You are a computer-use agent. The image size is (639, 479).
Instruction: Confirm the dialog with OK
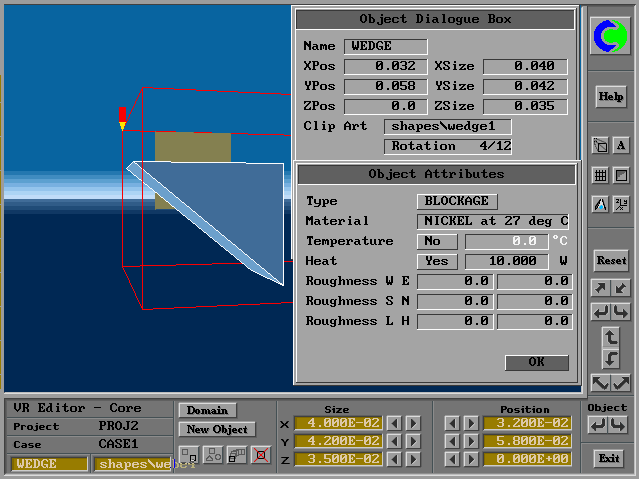pyautogui.click(x=537, y=362)
